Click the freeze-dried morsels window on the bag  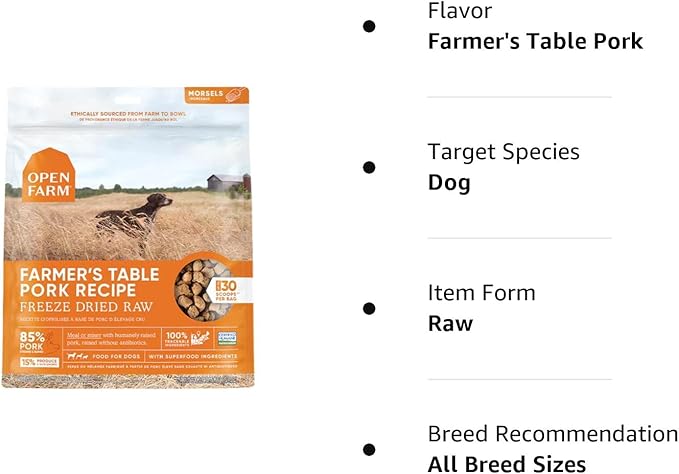coord(200,290)
